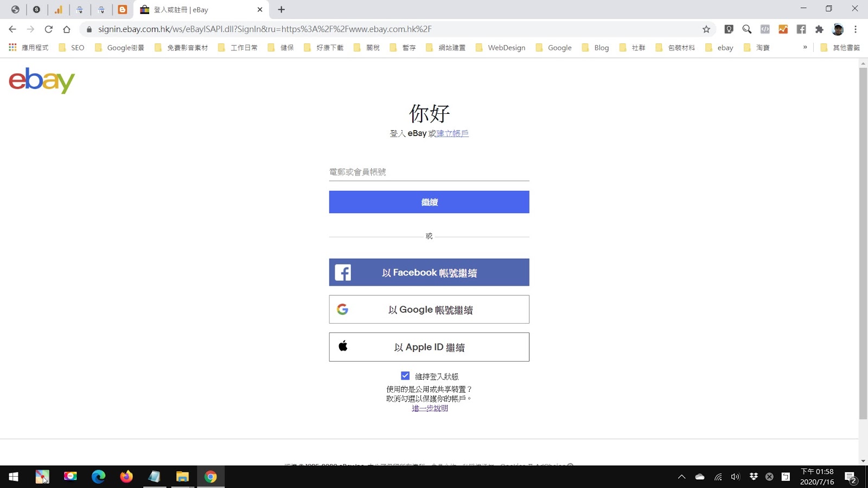The image size is (868, 488).
Task: Open the Windows Start menu
Action: (14, 477)
